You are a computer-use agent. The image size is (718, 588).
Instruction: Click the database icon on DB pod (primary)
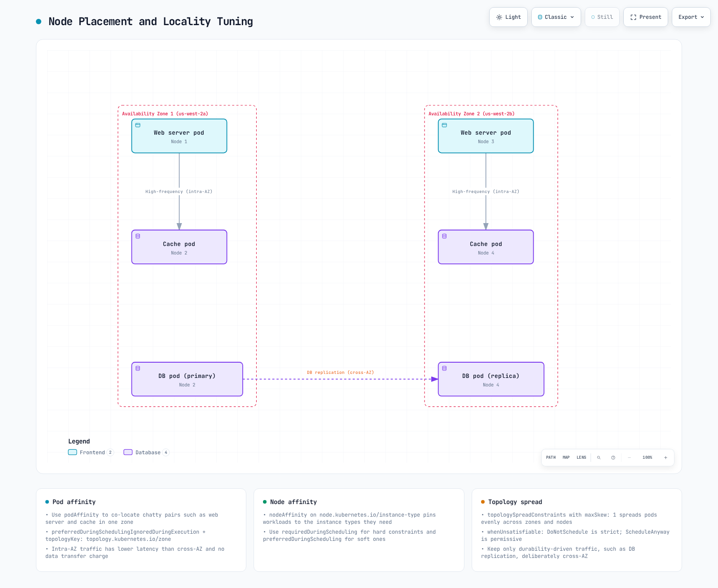click(x=138, y=368)
